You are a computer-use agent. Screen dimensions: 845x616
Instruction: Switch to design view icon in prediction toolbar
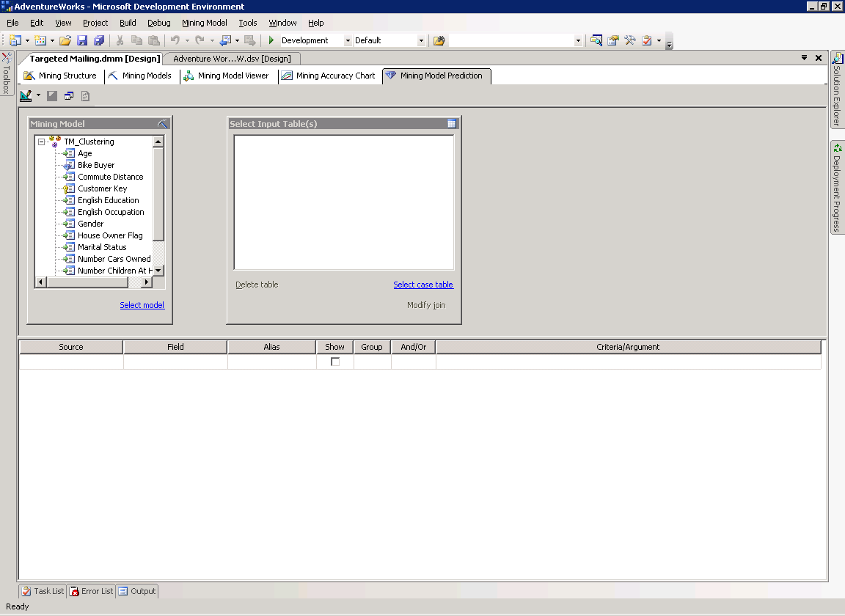pos(26,96)
